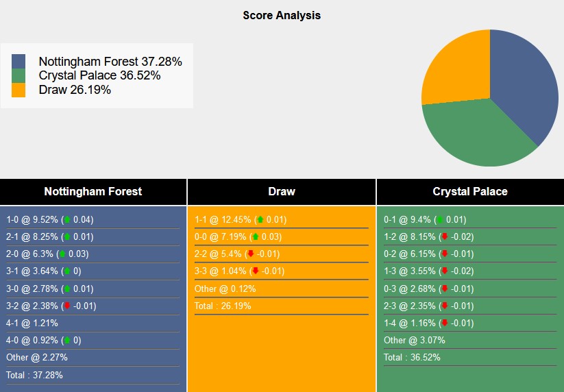Image resolution: width=564 pixels, height=392 pixels.
Task: Click the Crystal Palace 36.52% legend label
Action: click(x=100, y=75)
